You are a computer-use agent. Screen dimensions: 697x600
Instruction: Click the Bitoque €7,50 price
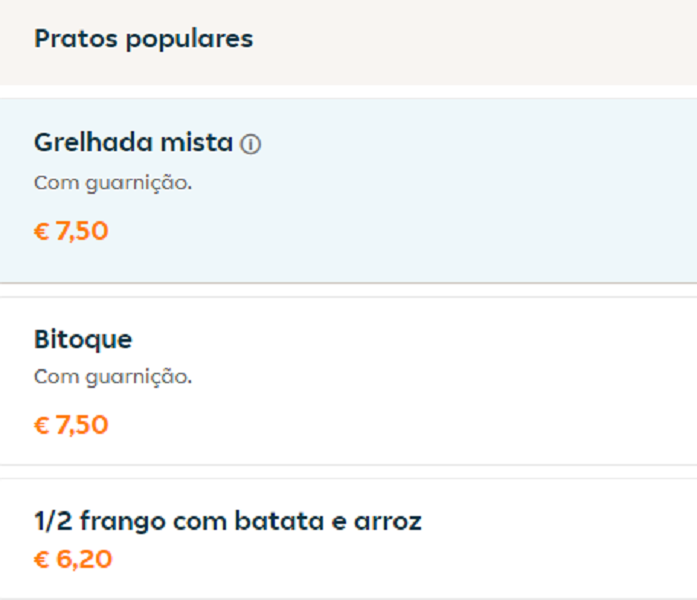pyautogui.click(x=71, y=425)
